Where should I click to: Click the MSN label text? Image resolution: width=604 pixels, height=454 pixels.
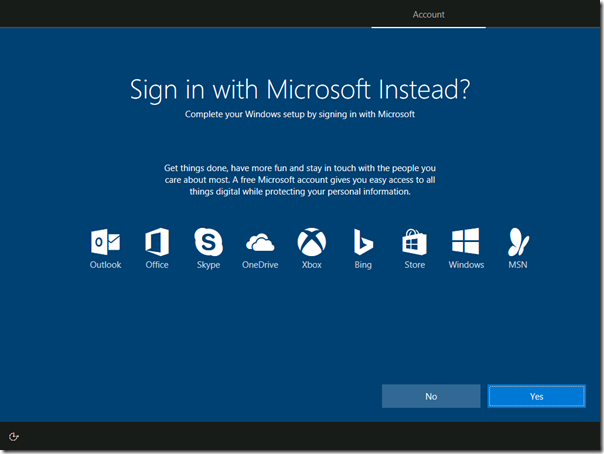coord(518,265)
